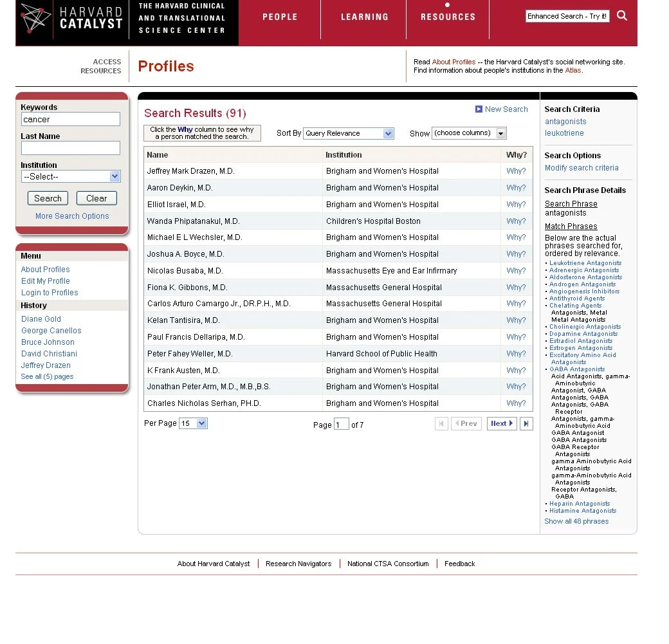This screenshot has height=644, width=669.
Task: Open Edit My Profile link
Action: coord(45,281)
